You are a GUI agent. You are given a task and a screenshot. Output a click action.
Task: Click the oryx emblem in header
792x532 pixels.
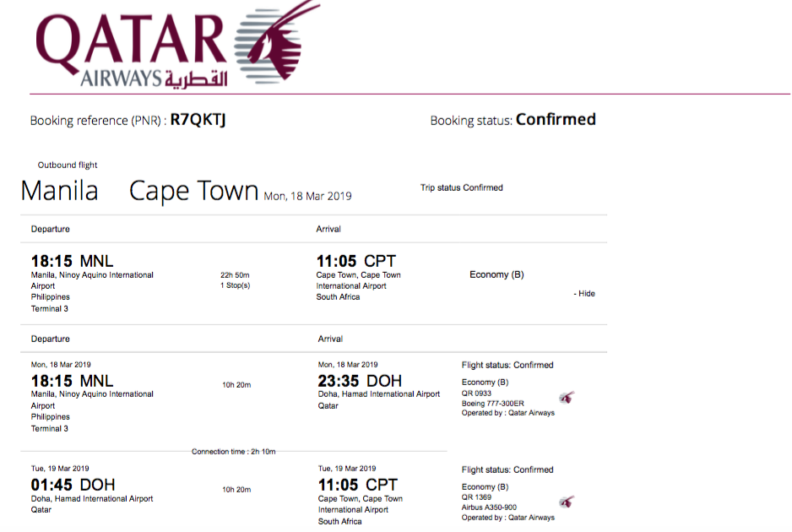[x=278, y=43]
